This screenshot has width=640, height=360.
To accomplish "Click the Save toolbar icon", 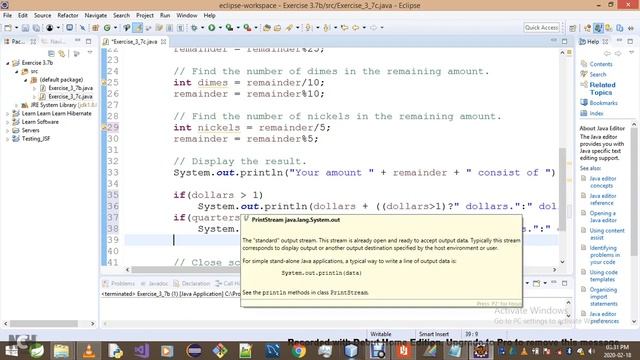I will (x=25, y=28).
